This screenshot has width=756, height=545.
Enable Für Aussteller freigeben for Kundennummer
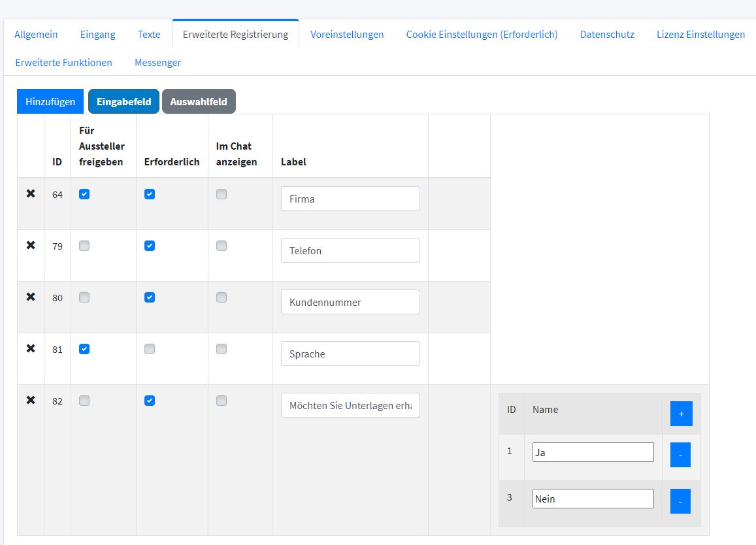(84, 297)
